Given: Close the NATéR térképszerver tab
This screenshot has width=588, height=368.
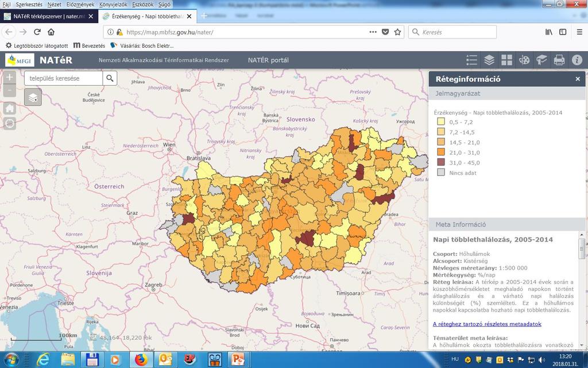Looking at the screenshot, I should tap(91, 17).
